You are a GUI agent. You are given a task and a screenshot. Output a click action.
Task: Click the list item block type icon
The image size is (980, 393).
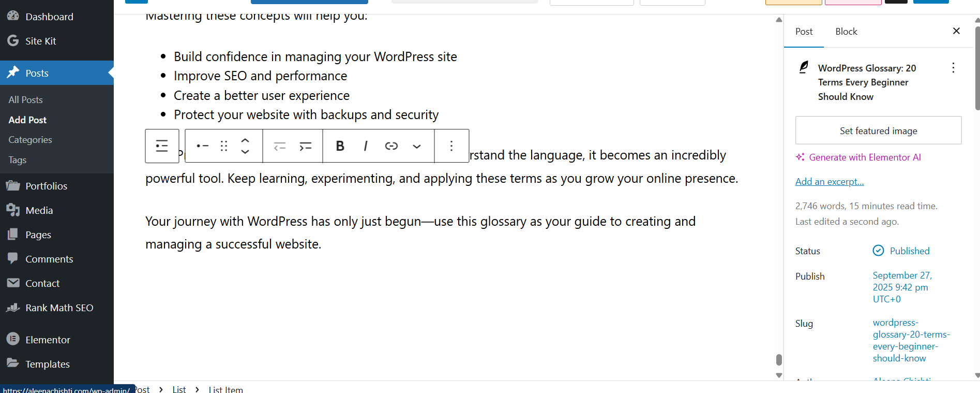(x=203, y=146)
